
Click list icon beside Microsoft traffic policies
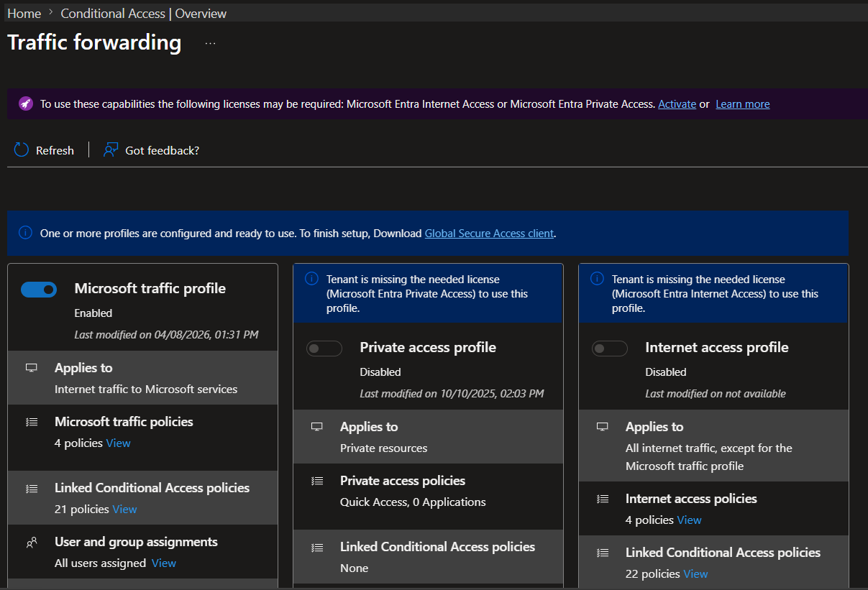31,422
